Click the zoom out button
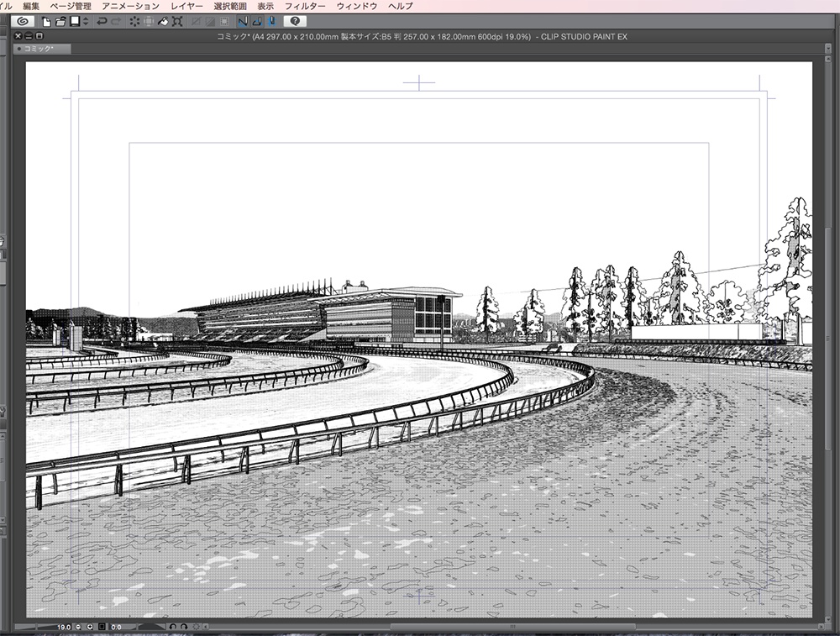The width and height of the screenshot is (840, 636). (x=77, y=626)
